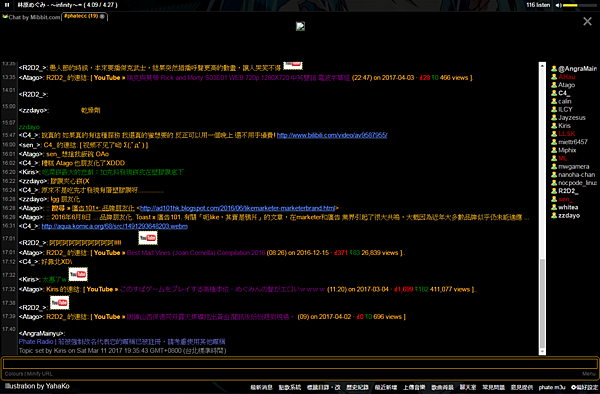This screenshot has width=600, height=394.
Task: Open 上傳音樂 in the bottom menu
Action: tap(414, 387)
